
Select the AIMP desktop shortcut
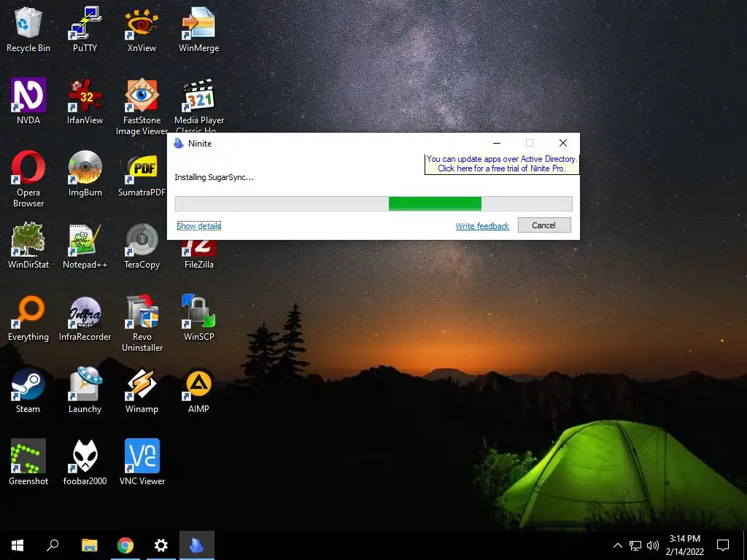[x=198, y=391]
